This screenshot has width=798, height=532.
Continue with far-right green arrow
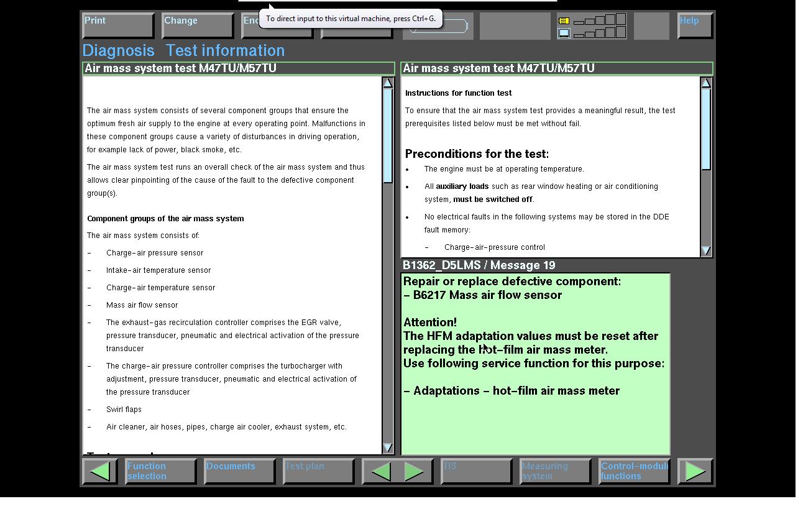point(695,472)
